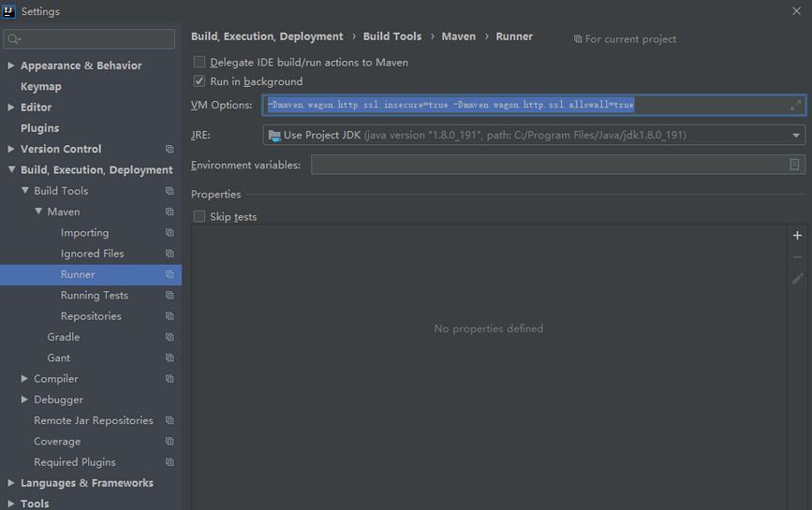This screenshot has width=812, height=510.
Task: Open the environment variables editor icon
Action: click(x=794, y=165)
